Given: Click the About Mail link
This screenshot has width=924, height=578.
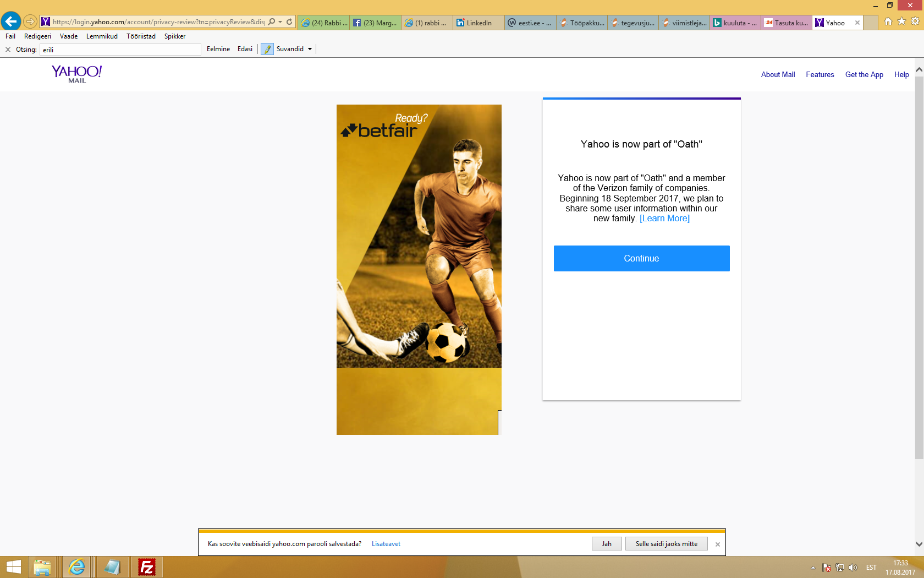Looking at the screenshot, I should [x=778, y=75].
